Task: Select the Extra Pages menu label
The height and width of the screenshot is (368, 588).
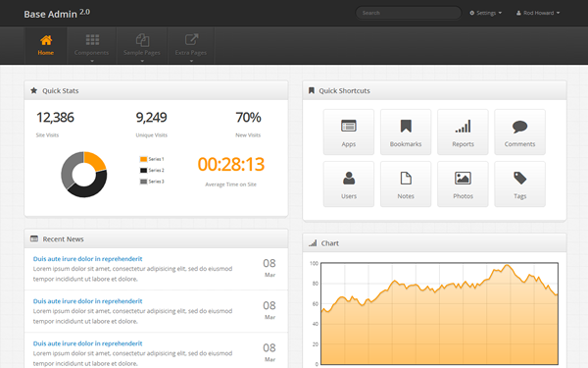Action: (191, 53)
